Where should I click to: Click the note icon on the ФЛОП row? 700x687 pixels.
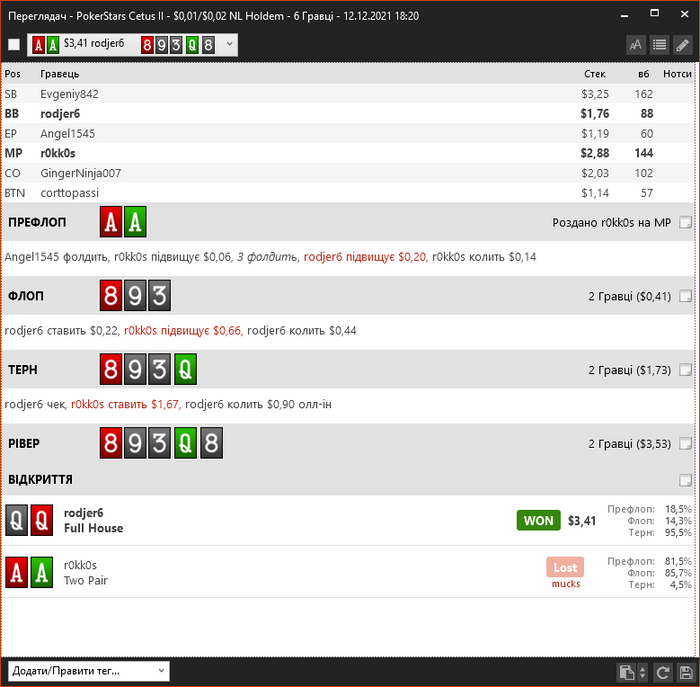pos(685,296)
